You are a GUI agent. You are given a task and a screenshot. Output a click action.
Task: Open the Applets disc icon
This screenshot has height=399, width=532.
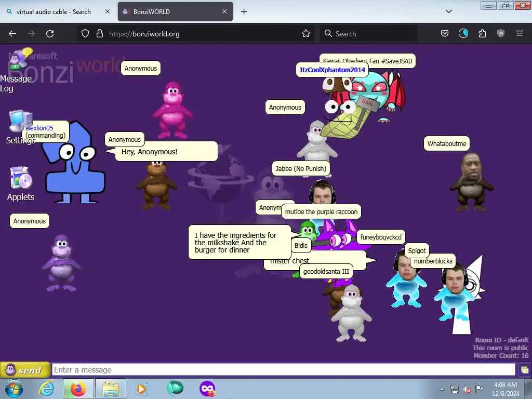pos(21,178)
